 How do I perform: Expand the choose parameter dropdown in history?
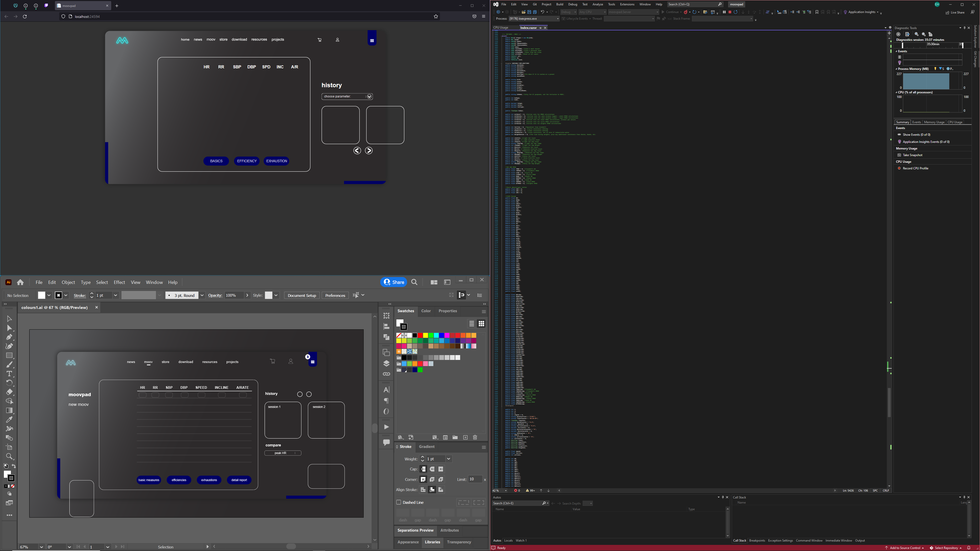(369, 96)
